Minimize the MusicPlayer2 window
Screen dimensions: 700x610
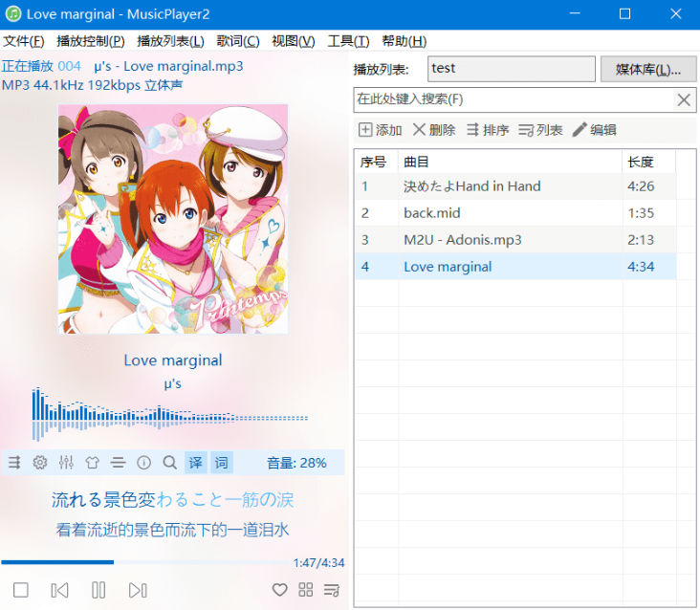(x=575, y=13)
